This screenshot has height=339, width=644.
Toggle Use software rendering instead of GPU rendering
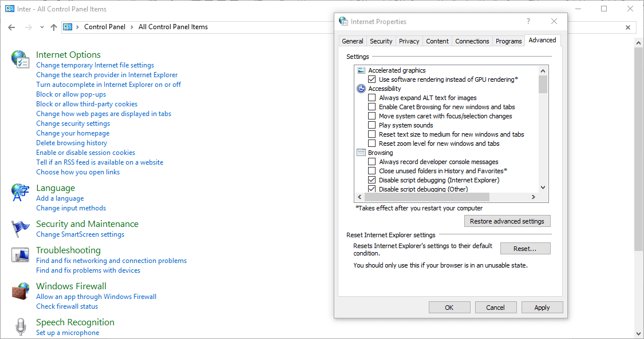click(372, 79)
